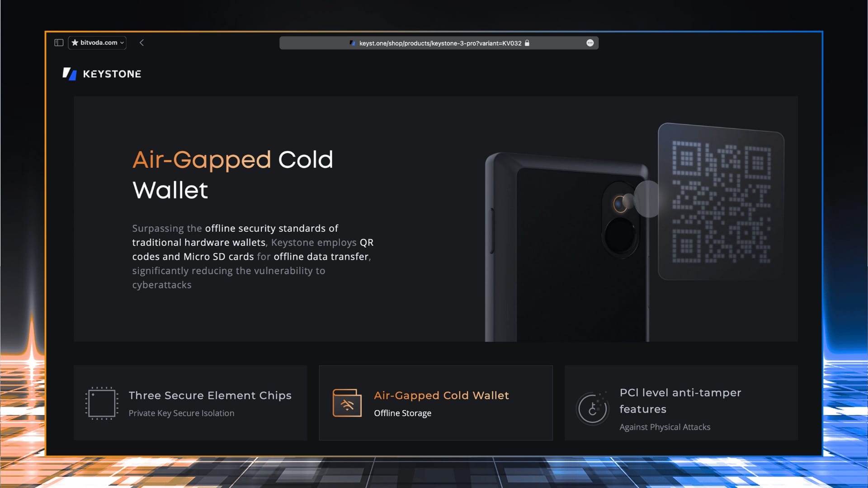868x488 pixels.
Task: Click the offline wallet icon
Action: click(347, 403)
